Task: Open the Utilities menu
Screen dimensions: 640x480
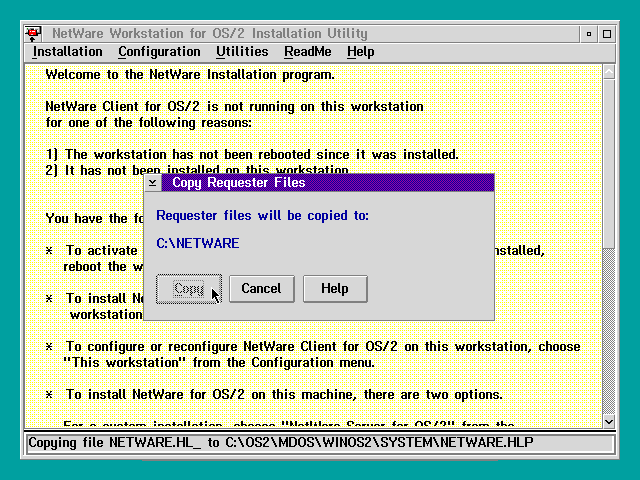Action: [242, 52]
